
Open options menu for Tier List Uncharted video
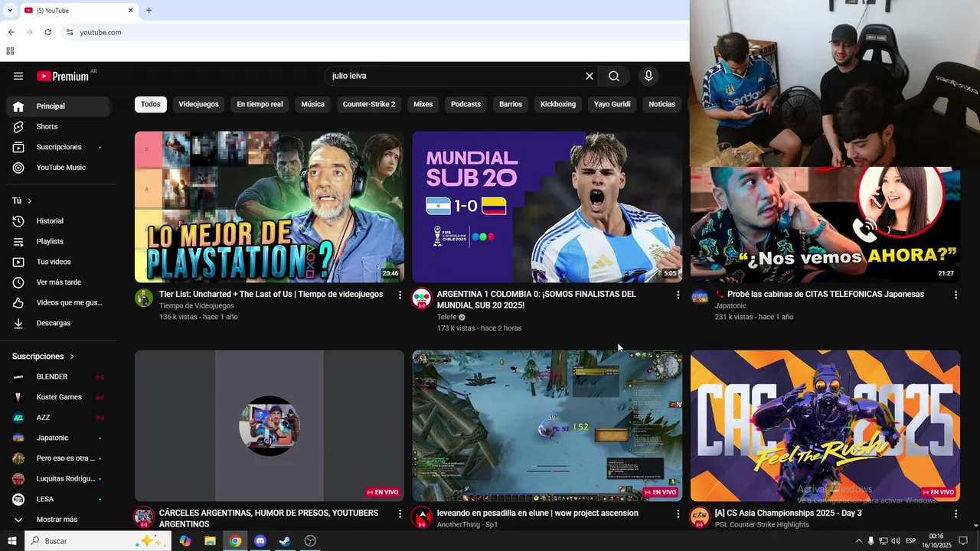400,295
